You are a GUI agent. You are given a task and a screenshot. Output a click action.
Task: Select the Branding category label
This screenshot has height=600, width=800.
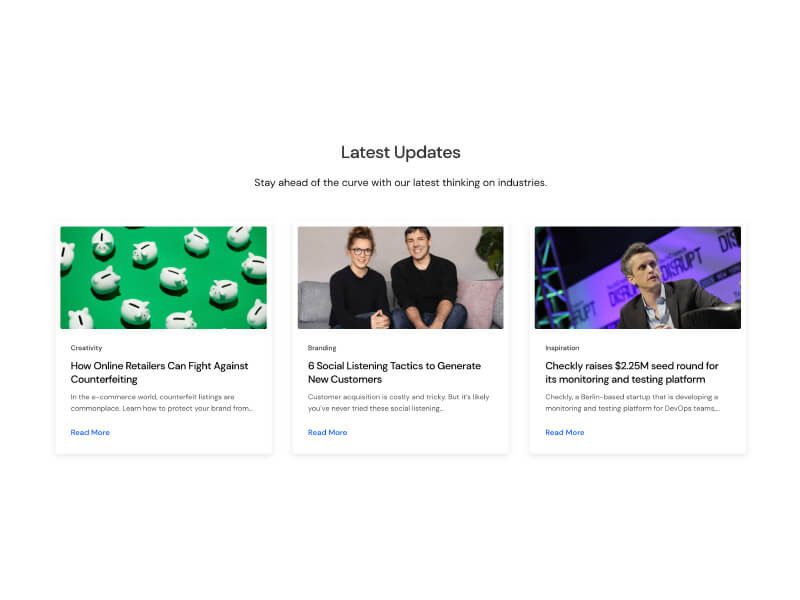click(x=322, y=348)
